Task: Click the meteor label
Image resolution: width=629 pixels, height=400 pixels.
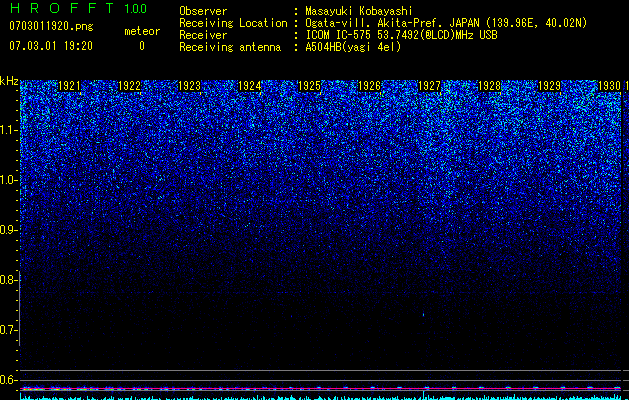Action: [x=142, y=31]
